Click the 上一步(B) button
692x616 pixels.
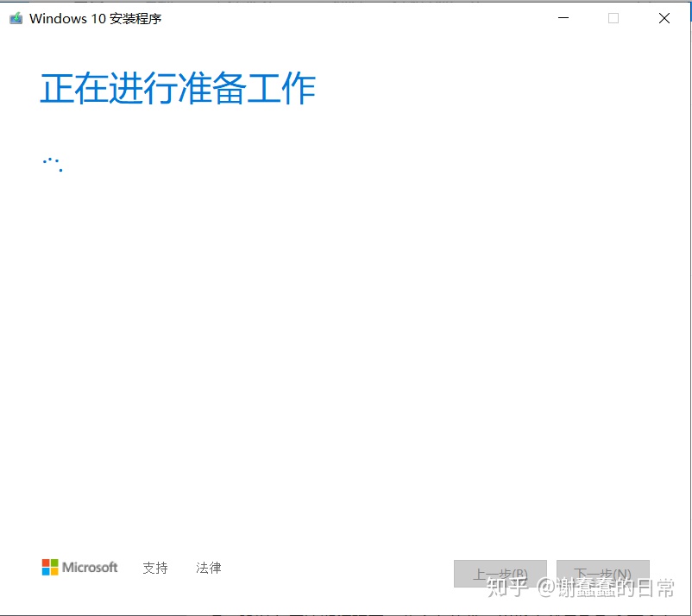[500, 574]
